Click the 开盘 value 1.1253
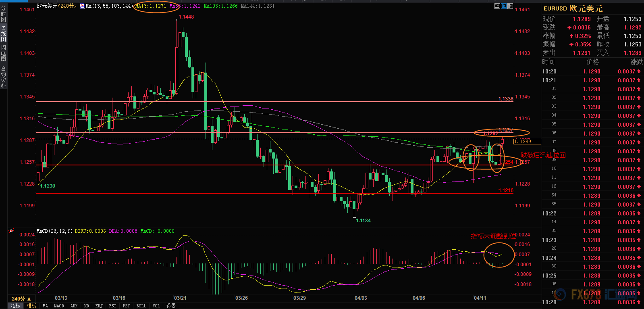 [633, 19]
